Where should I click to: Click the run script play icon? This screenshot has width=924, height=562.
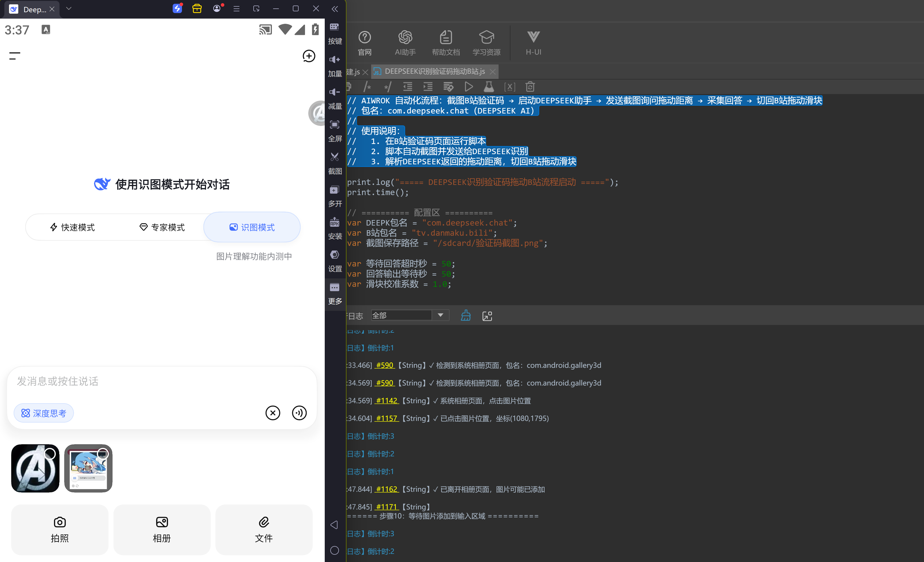(468, 87)
